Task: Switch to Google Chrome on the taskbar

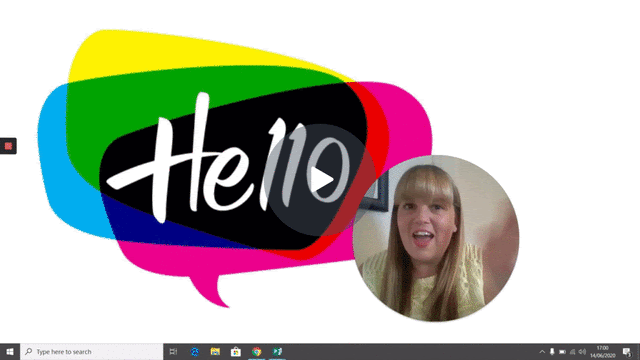Action: (256, 351)
